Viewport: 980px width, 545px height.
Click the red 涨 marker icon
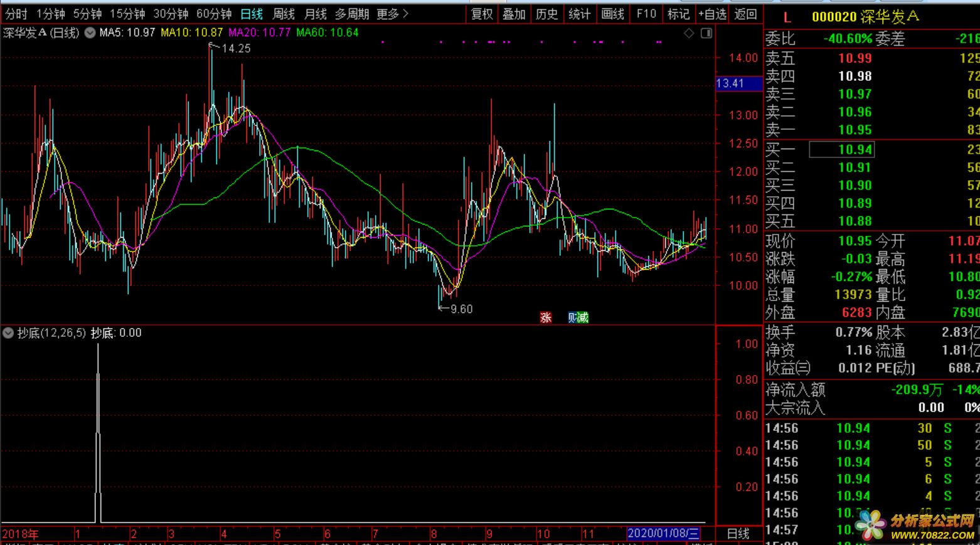point(546,317)
